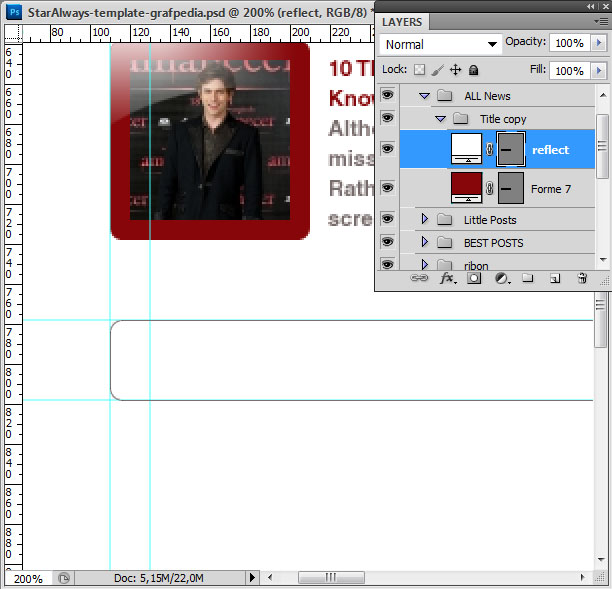Screen dimensions: 612x589
Task: Collapse the ALL News group
Action: pos(424,96)
